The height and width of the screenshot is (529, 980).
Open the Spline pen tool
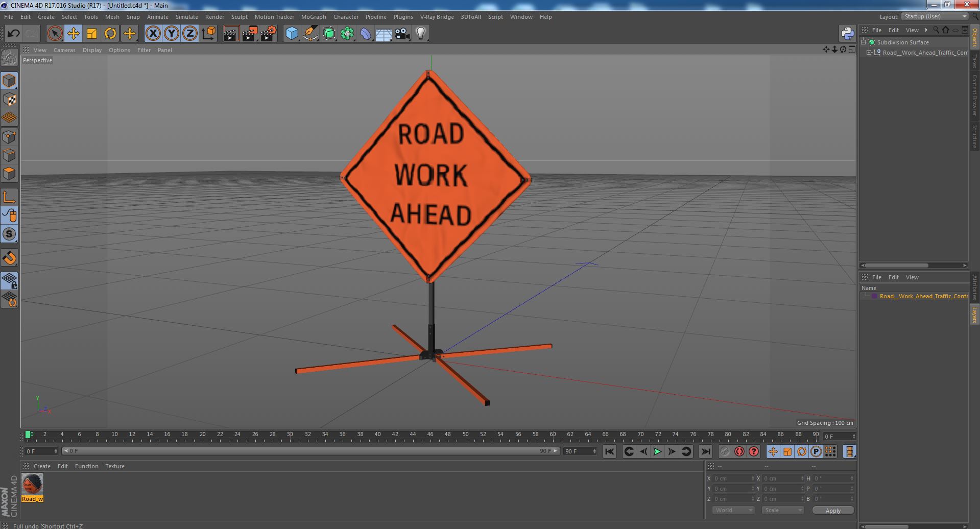pos(310,34)
